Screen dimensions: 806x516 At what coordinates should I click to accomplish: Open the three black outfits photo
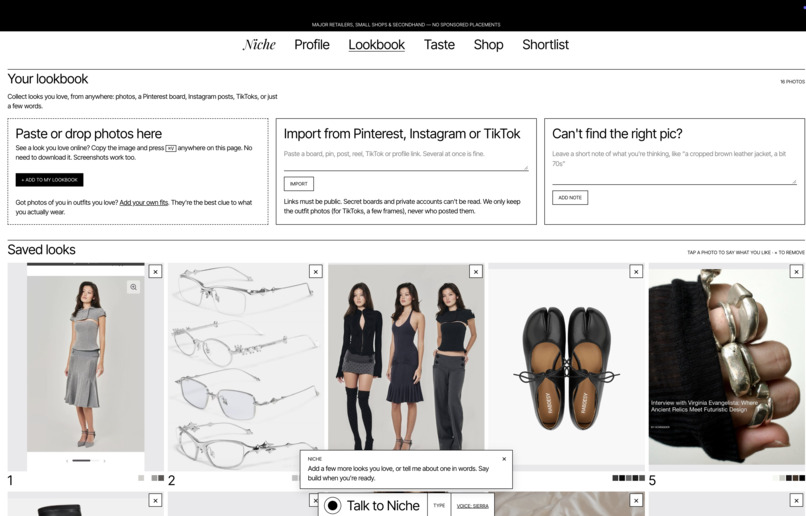coord(406,357)
